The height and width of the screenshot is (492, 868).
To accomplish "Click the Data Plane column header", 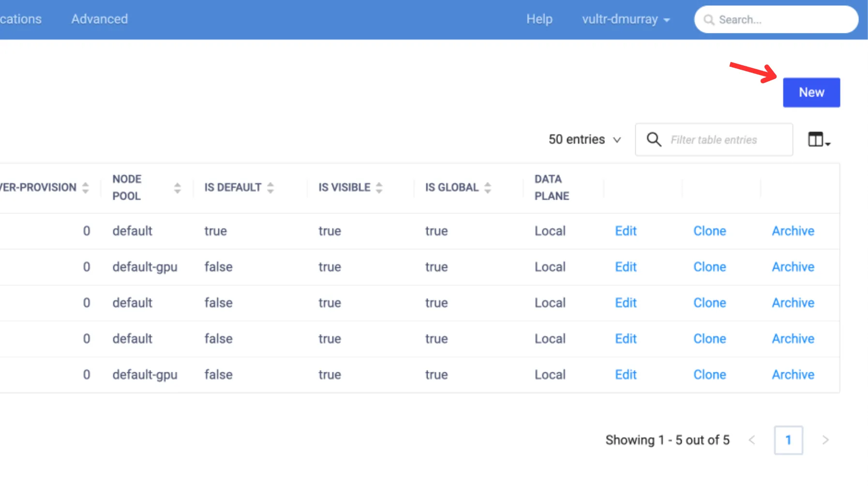I will click(x=552, y=187).
